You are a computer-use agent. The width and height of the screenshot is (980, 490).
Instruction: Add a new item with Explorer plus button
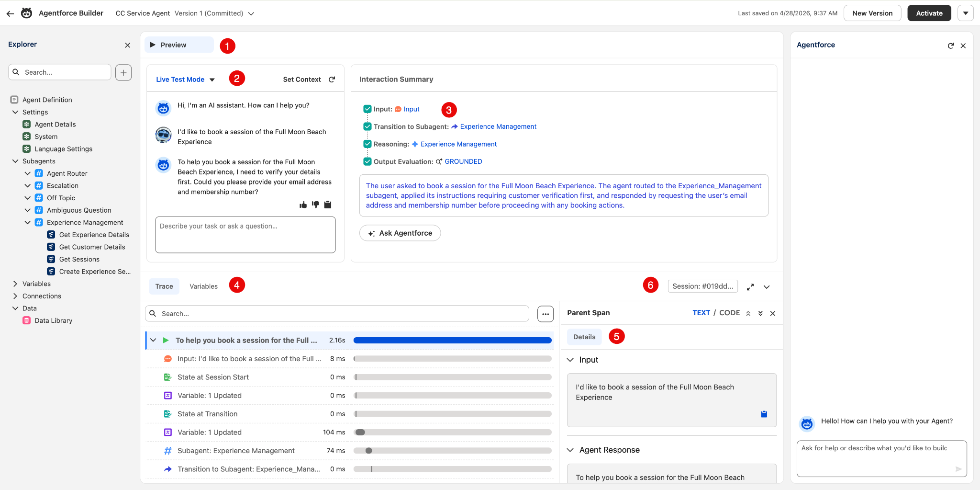click(x=123, y=72)
